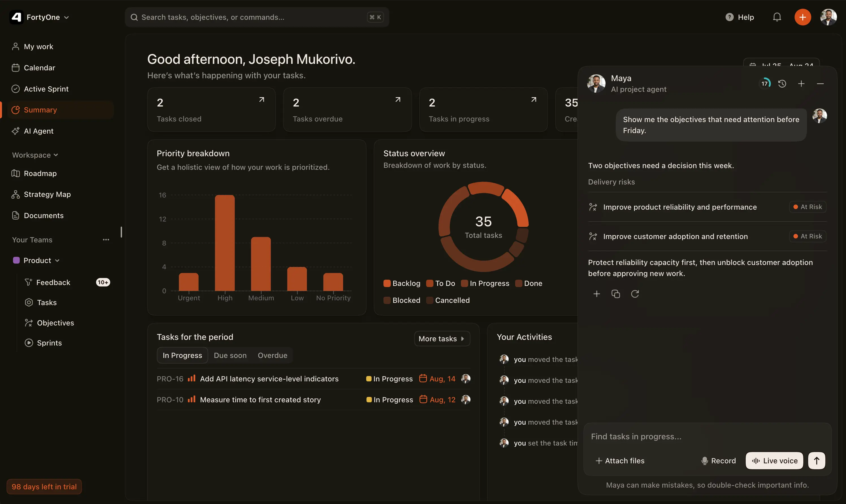The image size is (846, 504).
Task: Click the plus icon under Maya's response
Action: pos(596,294)
